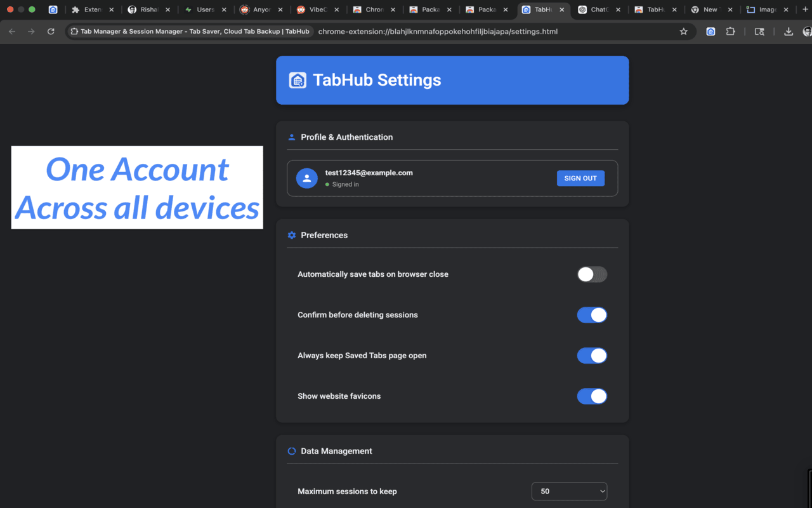This screenshot has width=812, height=508.
Task: Click the One Account Across all devices banner
Action: pos(137,187)
